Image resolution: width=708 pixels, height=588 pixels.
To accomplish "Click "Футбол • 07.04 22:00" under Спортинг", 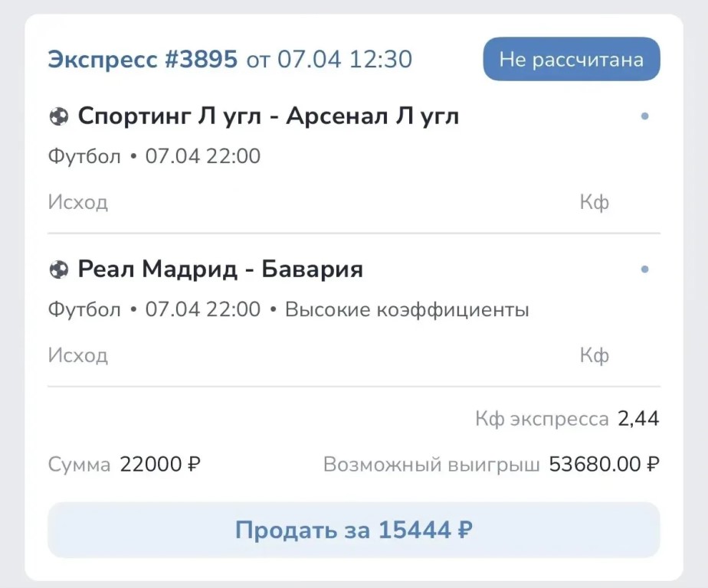I will (154, 157).
